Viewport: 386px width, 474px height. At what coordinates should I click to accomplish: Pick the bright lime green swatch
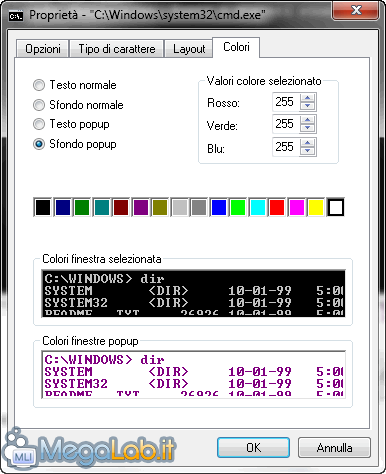click(238, 207)
